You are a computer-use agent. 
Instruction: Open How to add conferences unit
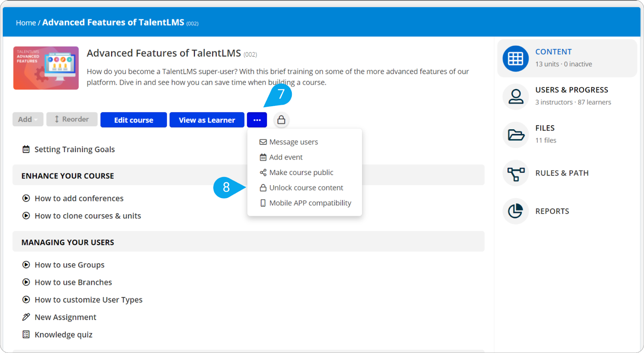tap(79, 198)
